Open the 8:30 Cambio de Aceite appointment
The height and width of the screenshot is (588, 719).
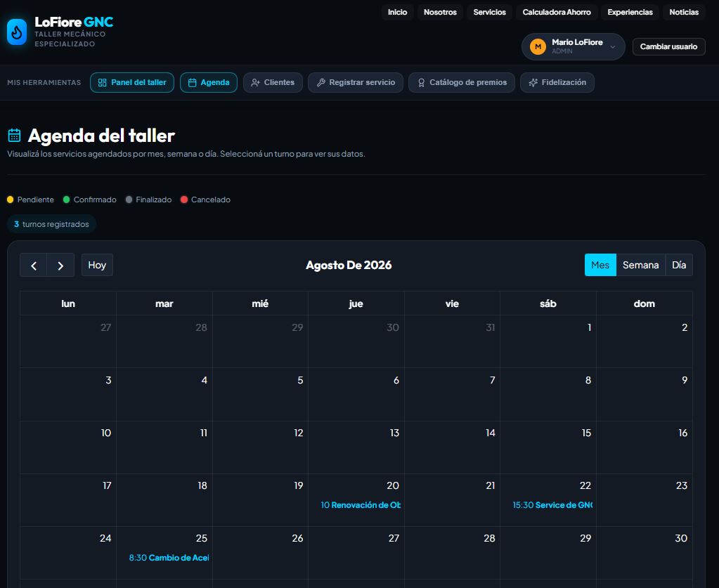169,558
